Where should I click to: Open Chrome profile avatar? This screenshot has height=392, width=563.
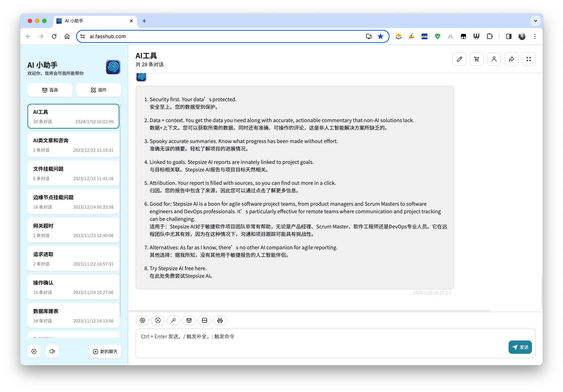point(522,36)
